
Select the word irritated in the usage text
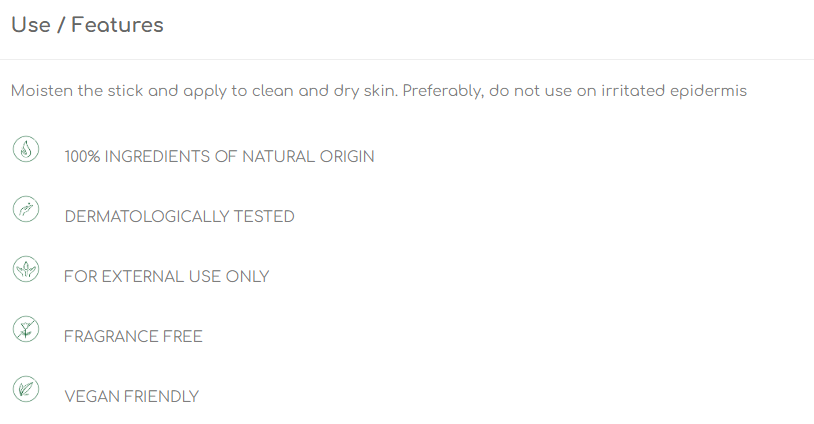click(x=633, y=91)
